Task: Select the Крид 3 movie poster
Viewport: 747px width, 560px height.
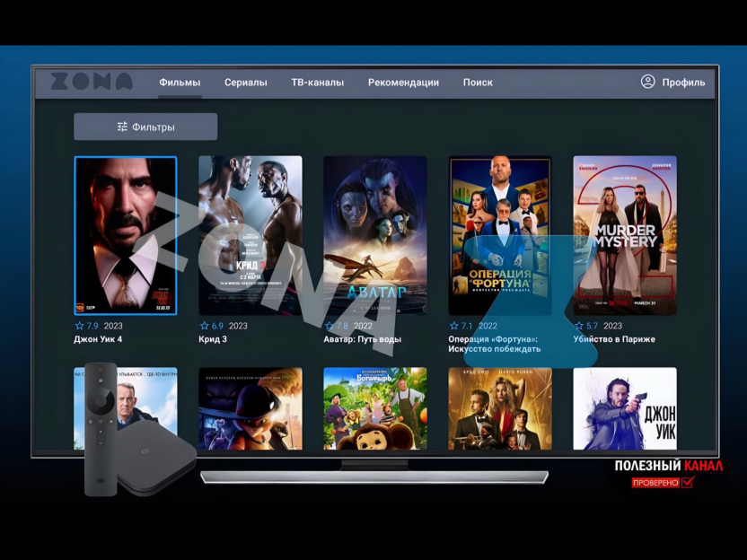Action: pos(250,236)
